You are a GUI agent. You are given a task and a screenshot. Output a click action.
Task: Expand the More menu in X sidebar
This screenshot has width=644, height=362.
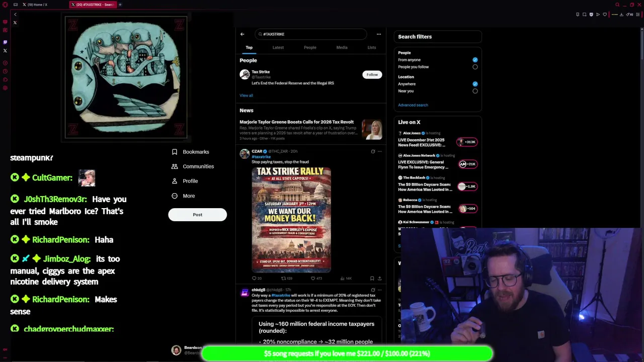click(183, 196)
